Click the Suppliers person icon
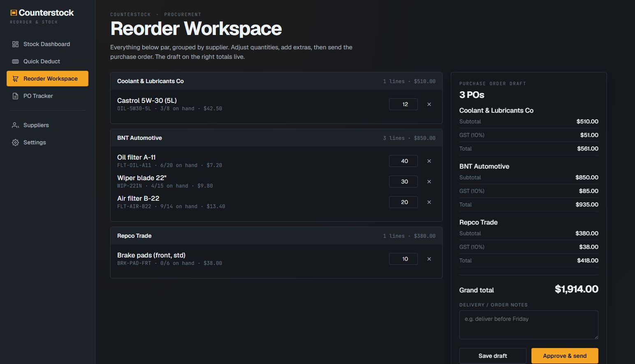635x364 pixels. pyautogui.click(x=15, y=125)
